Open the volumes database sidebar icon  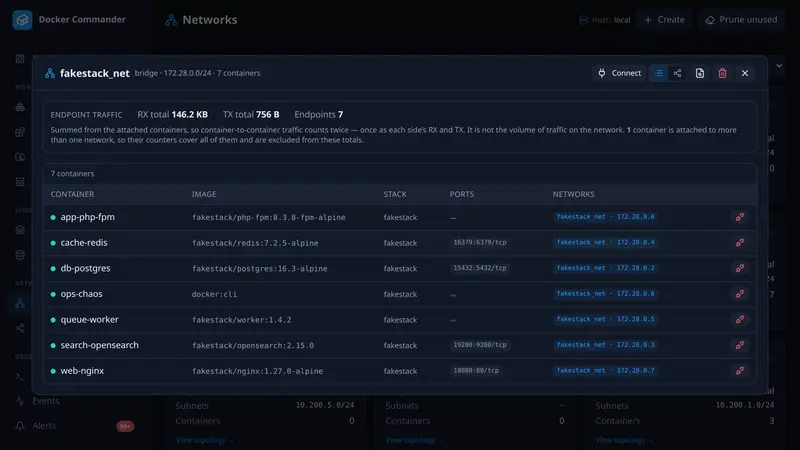[20, 255]
